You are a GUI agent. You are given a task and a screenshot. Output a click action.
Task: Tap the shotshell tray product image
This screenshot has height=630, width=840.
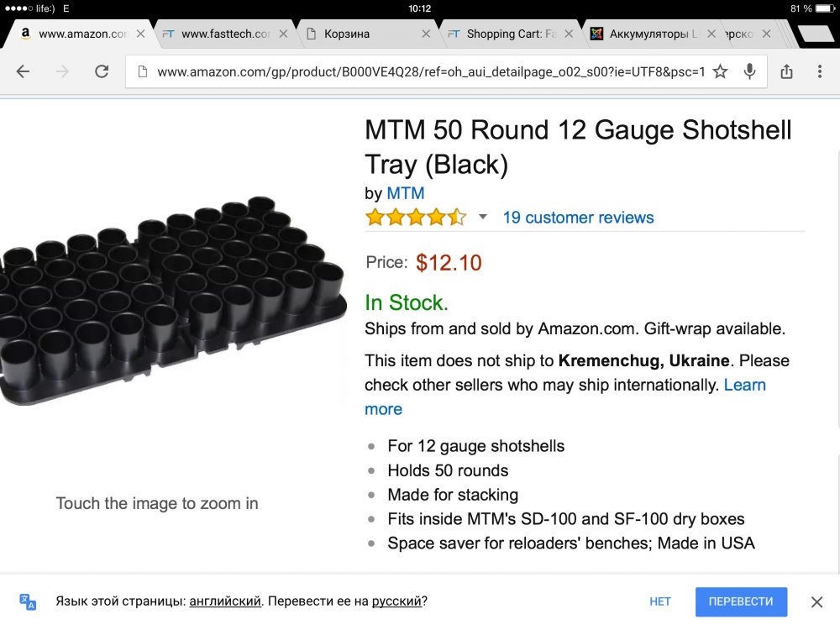(x=172, y=302)
